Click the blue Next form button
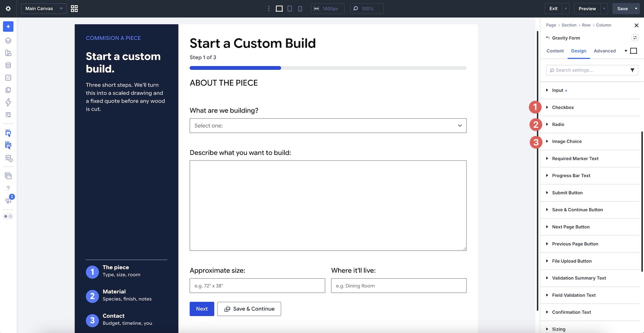This screenshot has height=333, width=644. (x=202, y=309)
